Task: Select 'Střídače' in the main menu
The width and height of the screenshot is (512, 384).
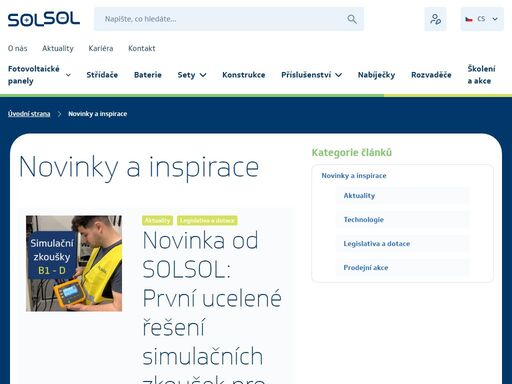Action: click(102, 75)
